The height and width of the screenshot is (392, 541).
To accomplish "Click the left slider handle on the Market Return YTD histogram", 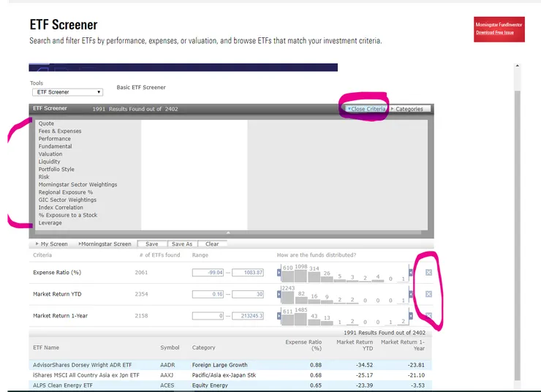I will (x=279, y=294).
